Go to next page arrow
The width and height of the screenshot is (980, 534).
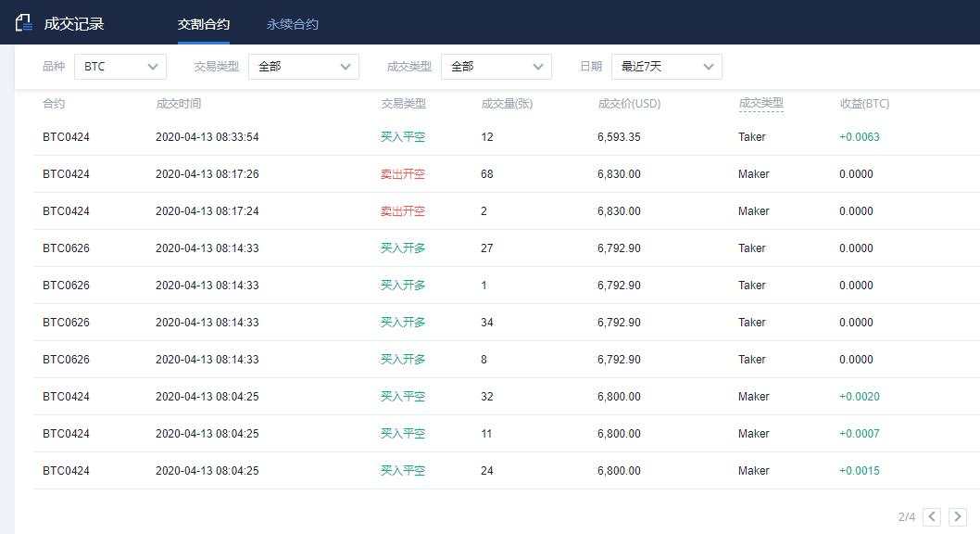pyautogui.click(x=958, y=516)
